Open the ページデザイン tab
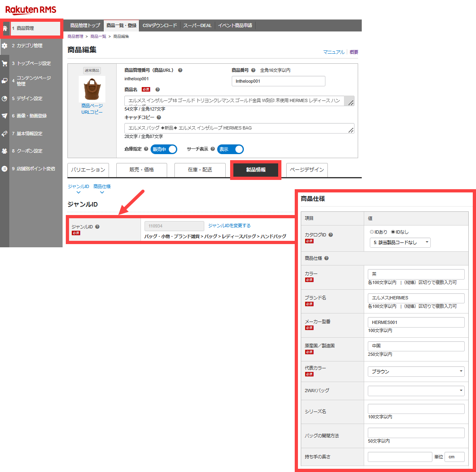The width and height of the screenshot is (476, 472). click(307, 170)
